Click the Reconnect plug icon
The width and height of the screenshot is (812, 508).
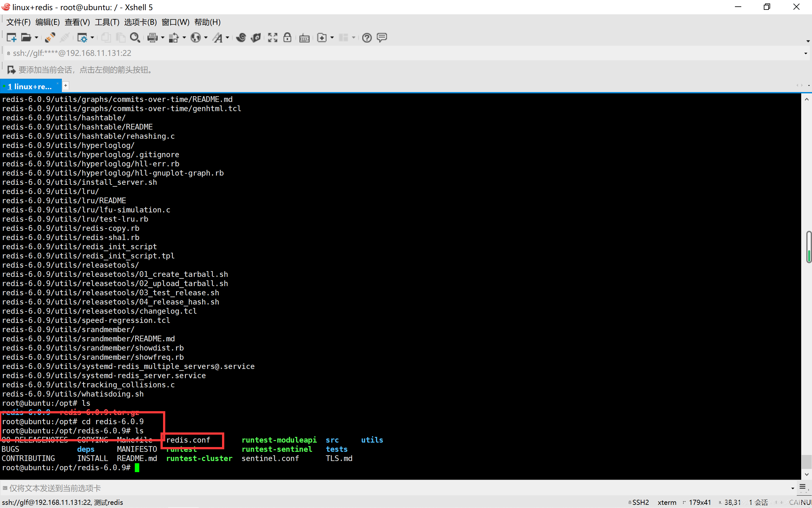pos(50,37)
